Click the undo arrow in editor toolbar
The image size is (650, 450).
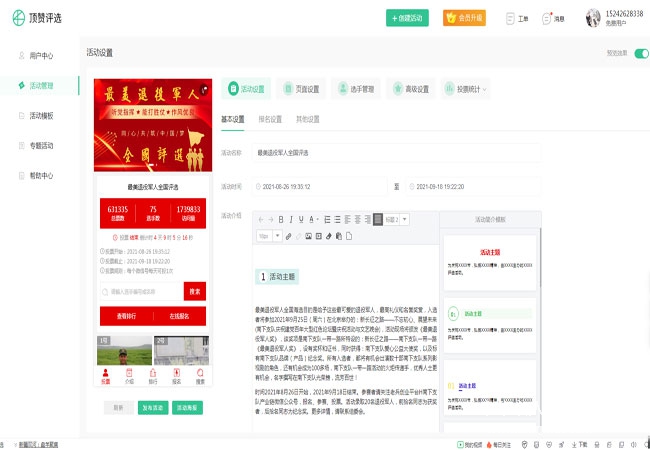261,220
